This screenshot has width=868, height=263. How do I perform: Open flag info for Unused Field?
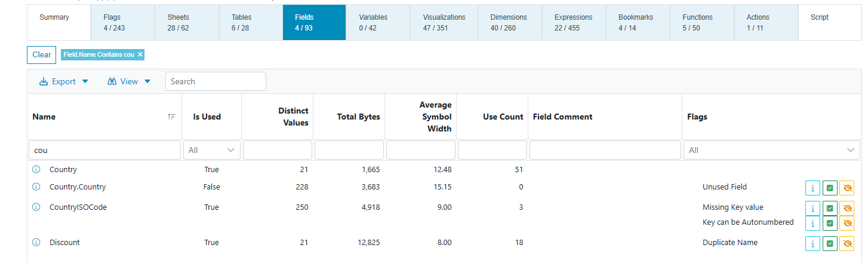[812, 188]
